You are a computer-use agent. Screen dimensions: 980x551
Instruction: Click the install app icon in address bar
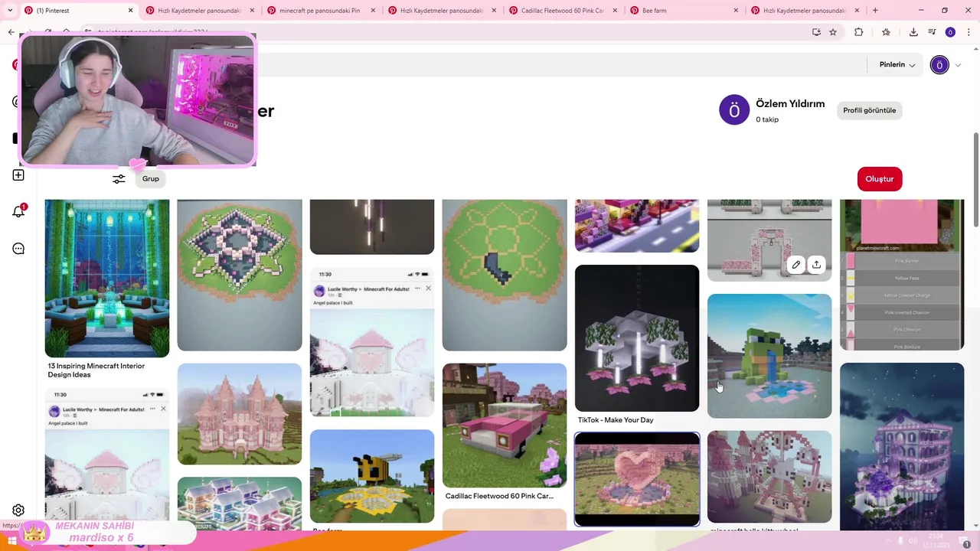pos(816,32)
